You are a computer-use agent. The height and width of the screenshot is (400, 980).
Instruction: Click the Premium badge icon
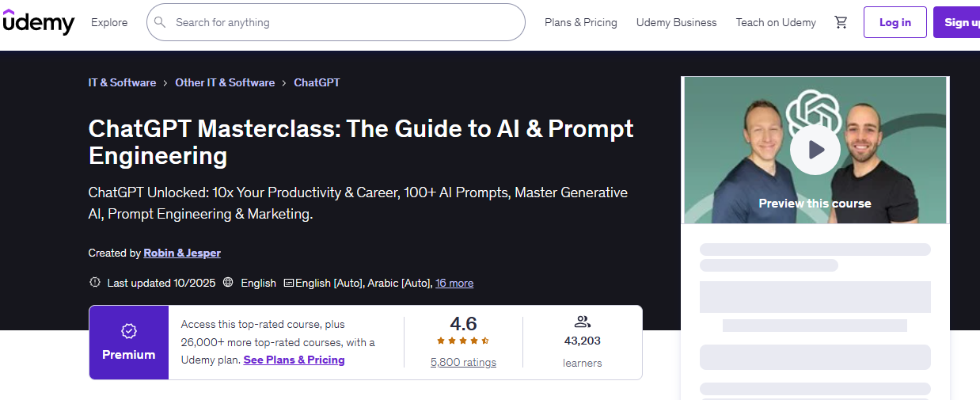128,330
